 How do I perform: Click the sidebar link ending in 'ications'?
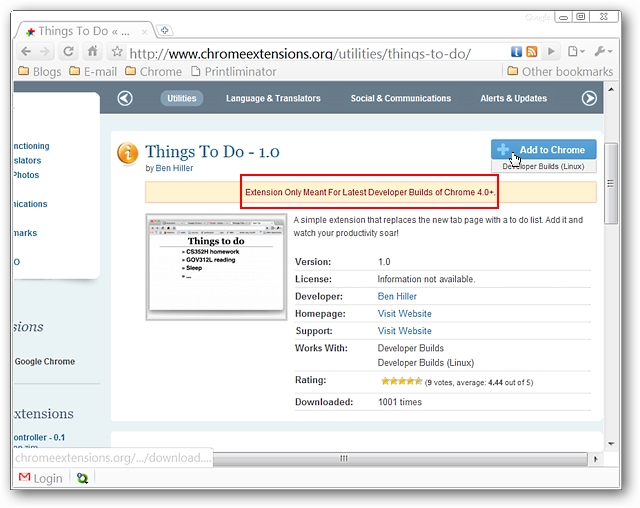point(30,204)
